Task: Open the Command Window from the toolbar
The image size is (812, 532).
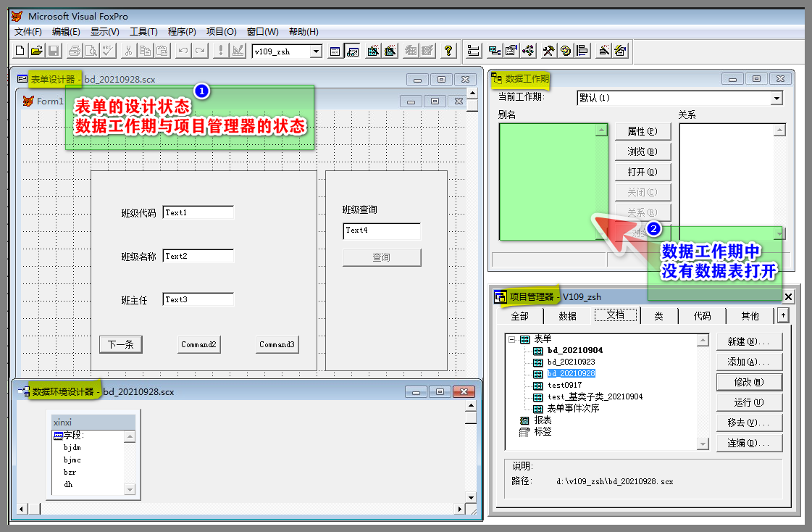Action: coord(335,51)
